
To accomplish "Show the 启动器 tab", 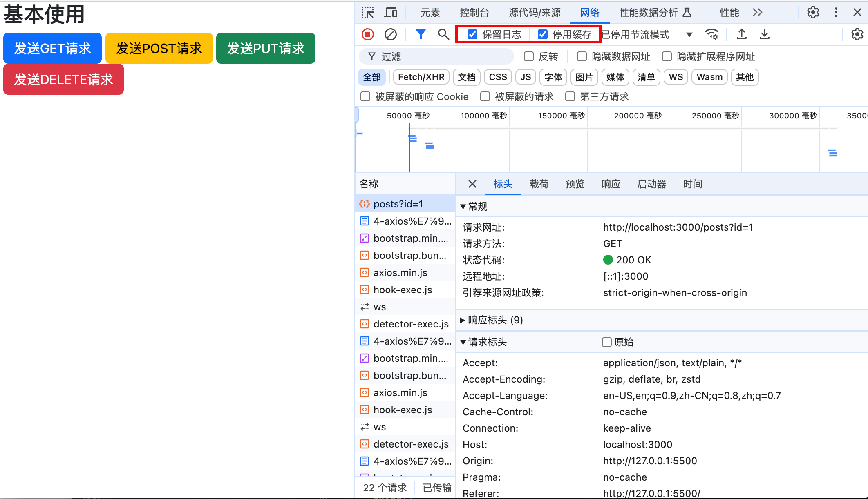I will point(652,184).
